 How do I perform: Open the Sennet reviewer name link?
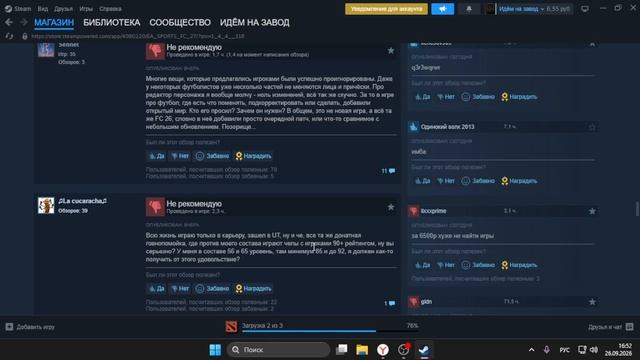point(69,44)
